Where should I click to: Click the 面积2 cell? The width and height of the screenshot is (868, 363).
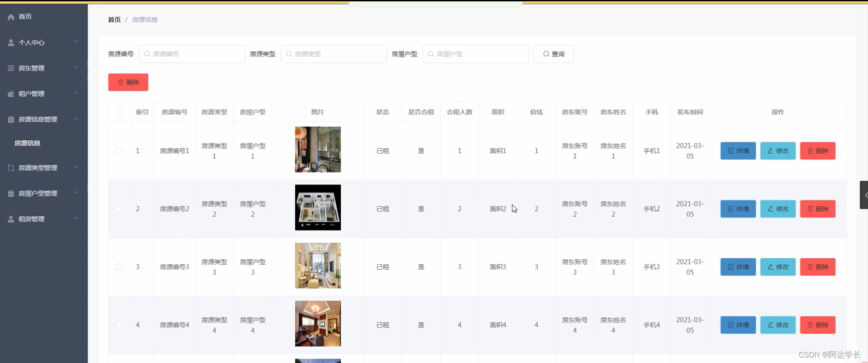click(498, 209)
